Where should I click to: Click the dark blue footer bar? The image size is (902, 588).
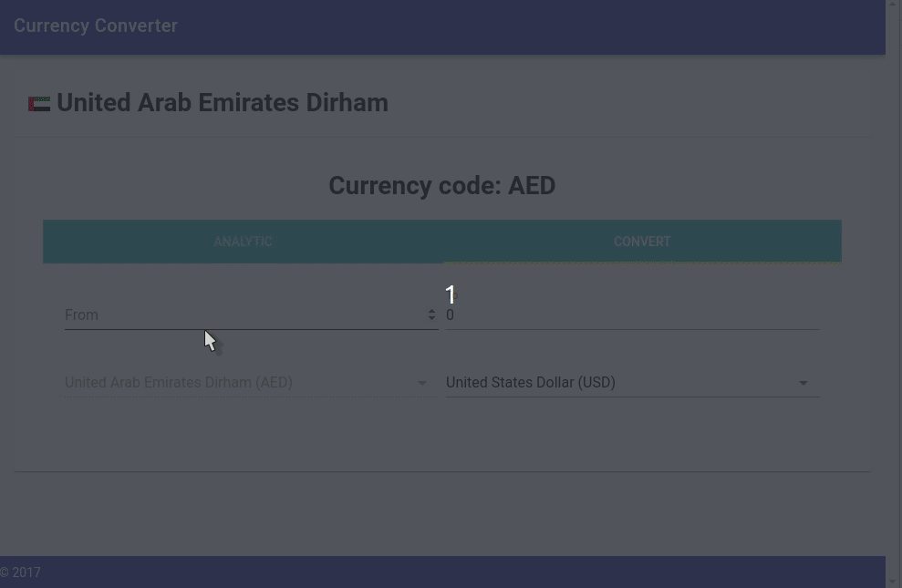(442, 572)
